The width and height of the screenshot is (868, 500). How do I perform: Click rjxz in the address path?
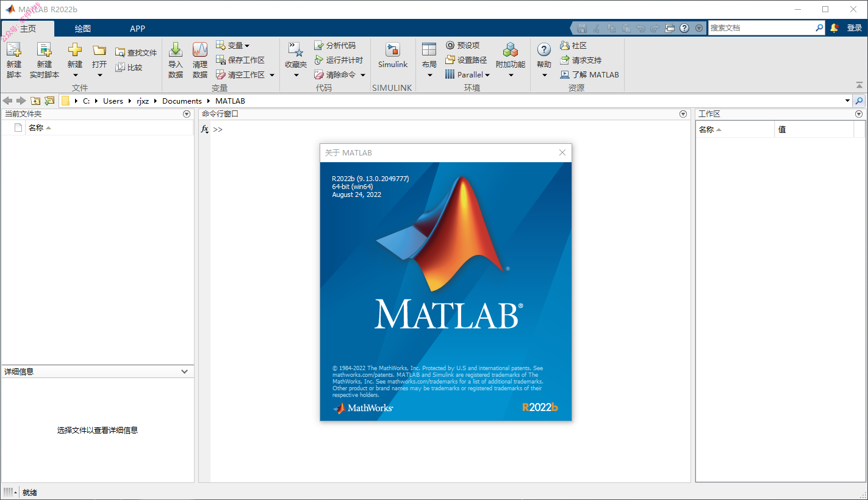tap(143, 101)
